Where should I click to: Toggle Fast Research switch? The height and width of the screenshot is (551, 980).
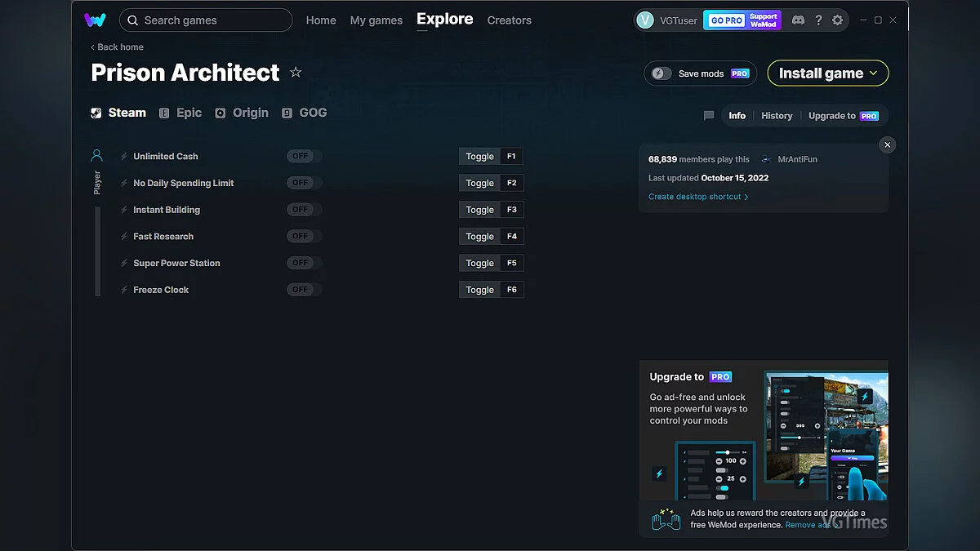[304, 237]
